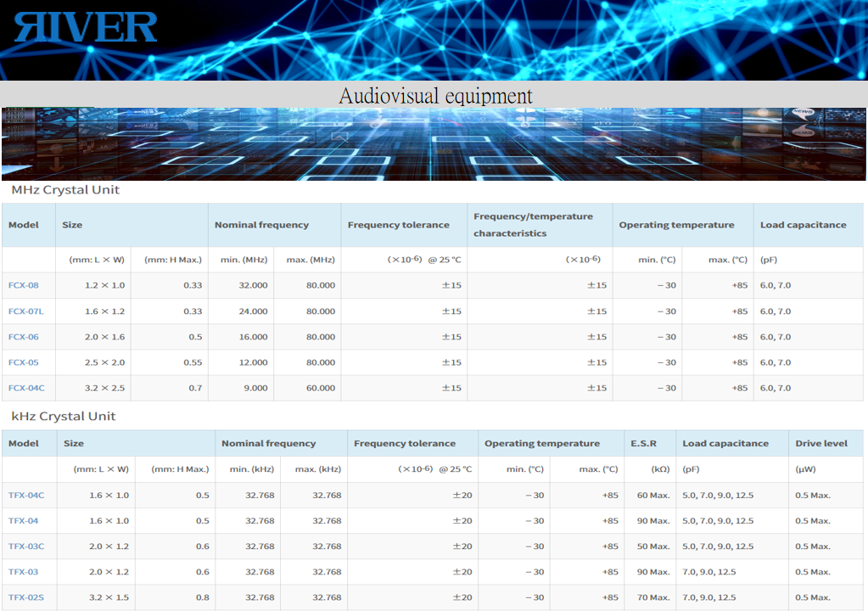Open the FCX-05 model page
The image size is (868, 611).
click(x=24, y=362)
